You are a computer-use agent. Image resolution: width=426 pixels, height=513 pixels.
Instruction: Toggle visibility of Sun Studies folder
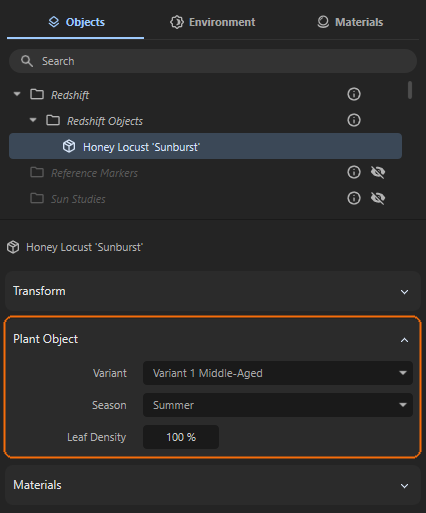click(x=378, y=198)
